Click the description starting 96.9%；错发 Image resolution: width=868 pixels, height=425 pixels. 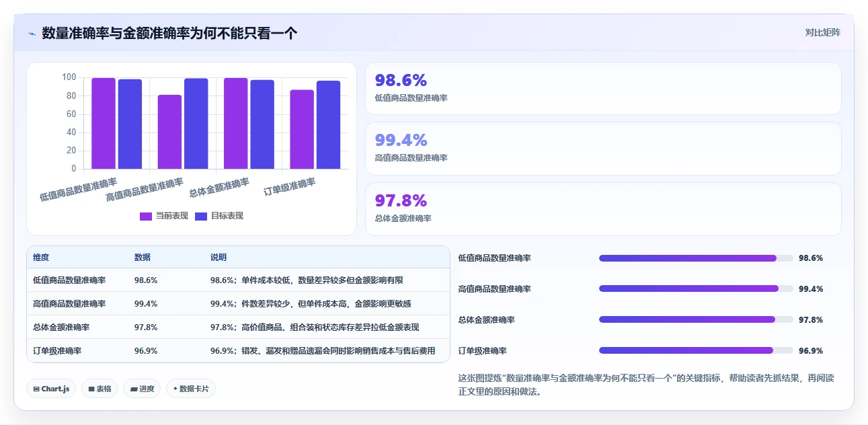323,350
